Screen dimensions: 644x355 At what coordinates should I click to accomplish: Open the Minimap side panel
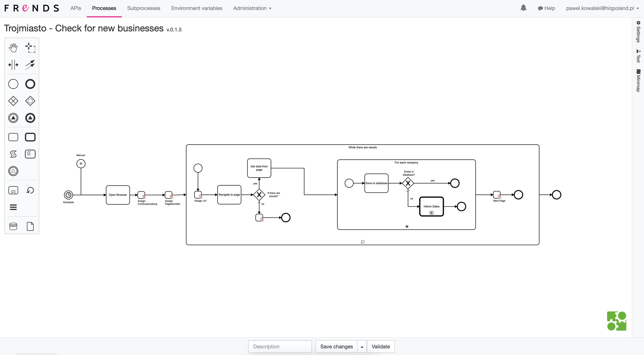click(638, 81)
